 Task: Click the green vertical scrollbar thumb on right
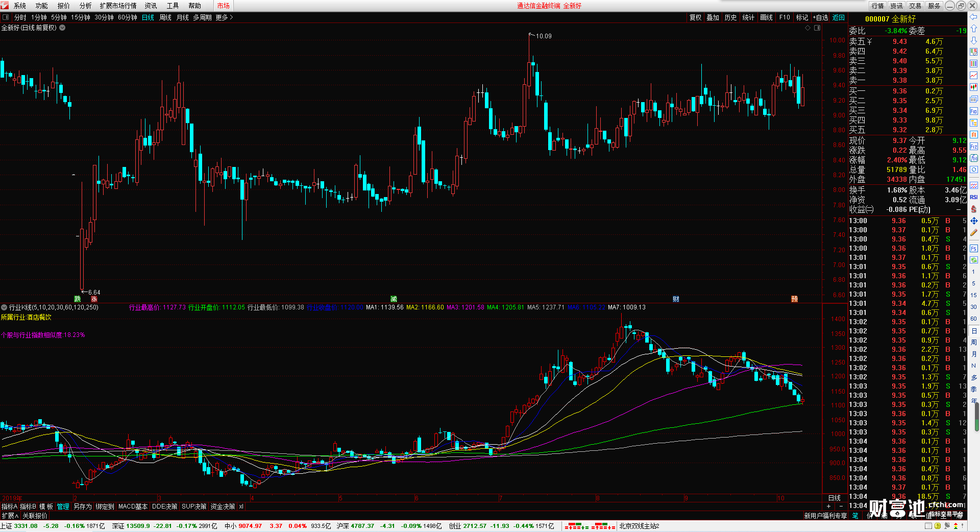tap(977, 418)
